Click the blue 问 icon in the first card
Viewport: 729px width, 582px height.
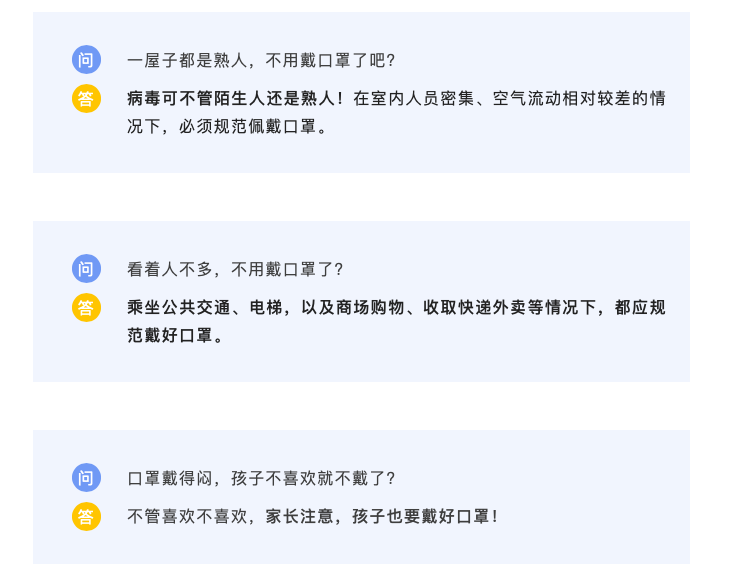click(86, 60)
